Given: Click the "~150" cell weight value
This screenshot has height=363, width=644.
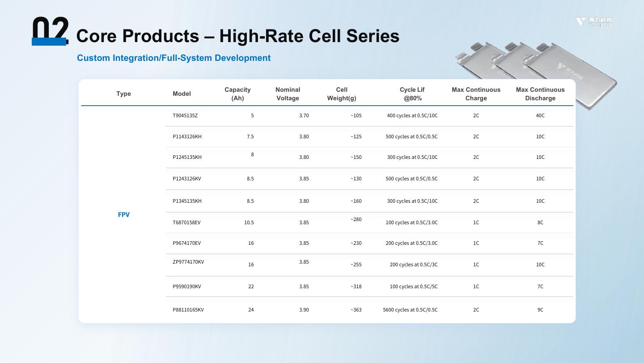Looking at the screenshot, I should [x=356, y=157].
